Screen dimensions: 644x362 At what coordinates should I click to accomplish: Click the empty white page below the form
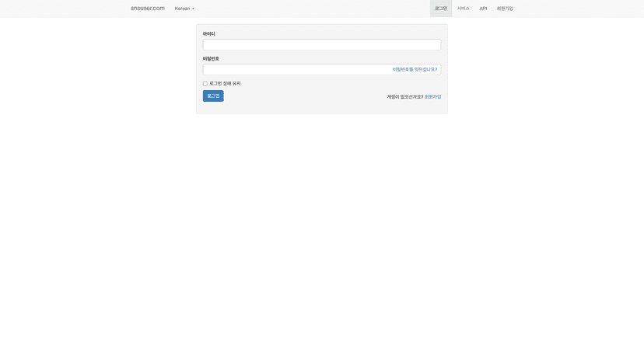click(321, 233)
